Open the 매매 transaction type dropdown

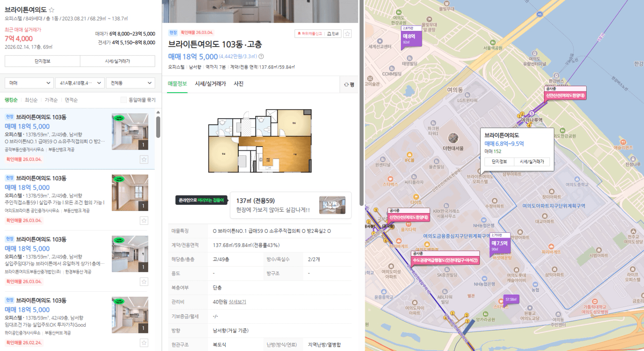click(29, 83)
